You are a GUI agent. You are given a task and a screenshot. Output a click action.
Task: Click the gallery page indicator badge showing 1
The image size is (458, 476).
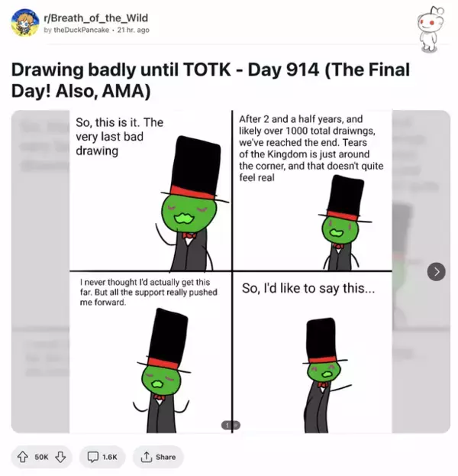click(231, 426)
